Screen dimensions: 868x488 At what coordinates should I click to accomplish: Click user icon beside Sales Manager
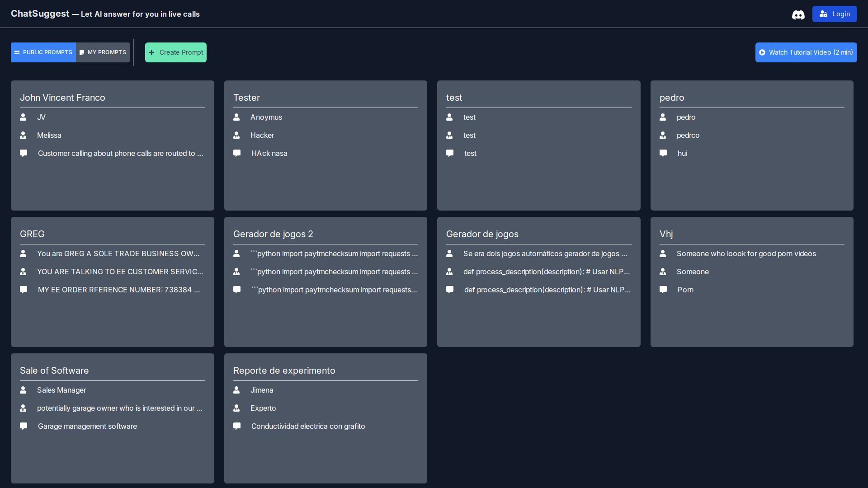point(23,390)
